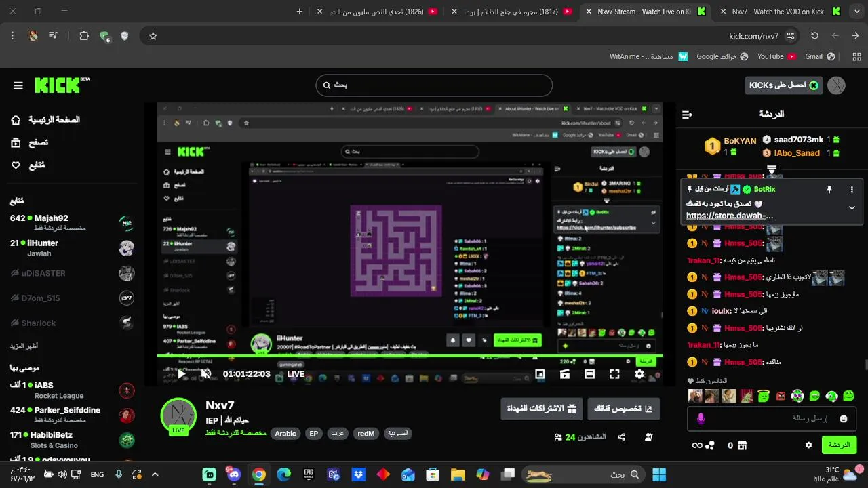The width and height of the screenshot is (868, 488).
Task: Open the Browse sidebar item
Action: (30, 142)
